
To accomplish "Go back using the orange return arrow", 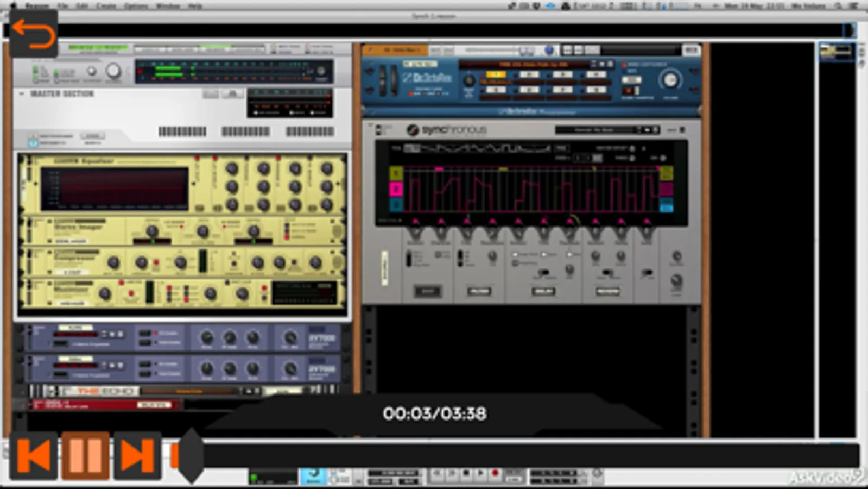I will 34,34.
